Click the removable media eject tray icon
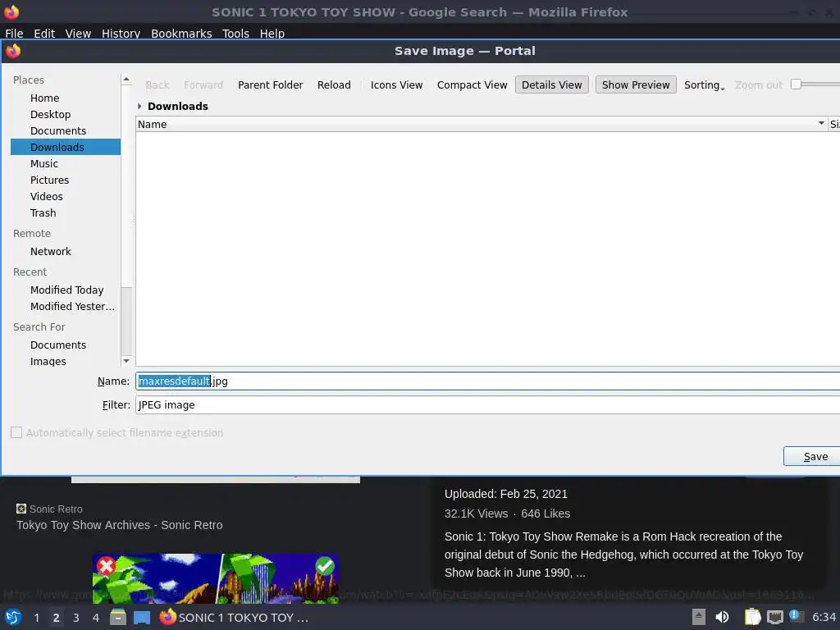Viewport: 840px width, 630px height. [699, 617]
